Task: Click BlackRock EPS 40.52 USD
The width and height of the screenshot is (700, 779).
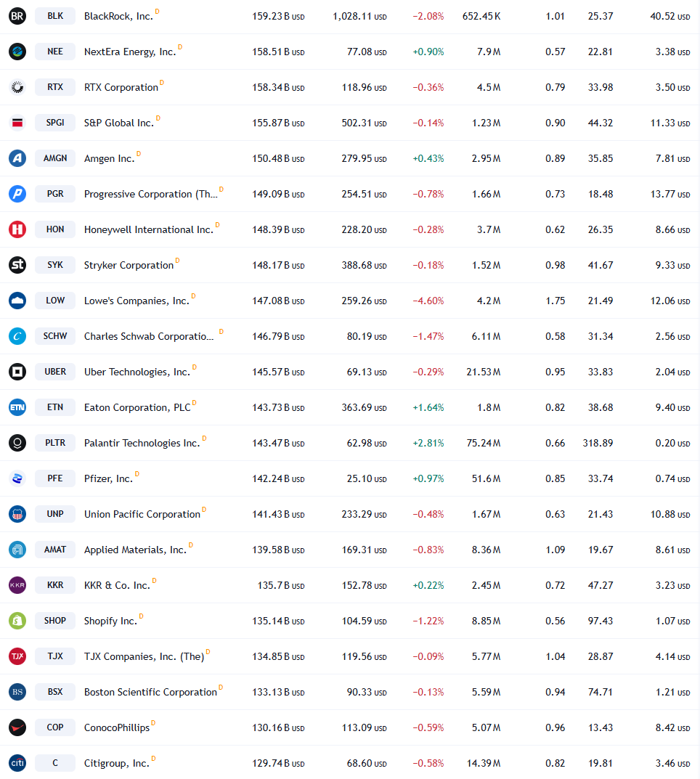Action: (670, 17)
